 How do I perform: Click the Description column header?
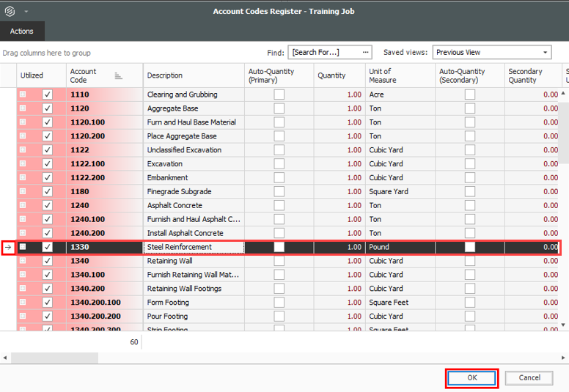point(194,75)
